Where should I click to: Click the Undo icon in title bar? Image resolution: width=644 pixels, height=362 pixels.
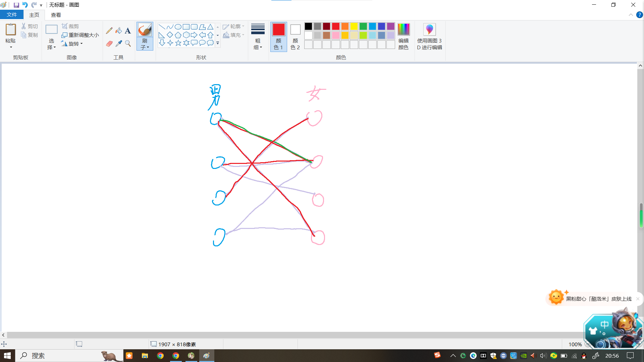[25, 5]
